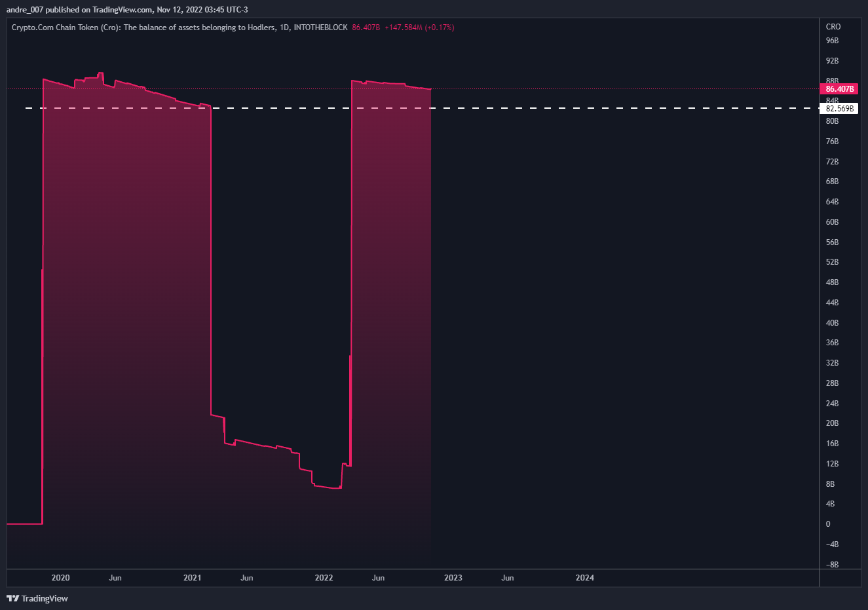Click the 8B tick on price axis
This screenshot has height=610, width=868.
click(x=830, y=484)
